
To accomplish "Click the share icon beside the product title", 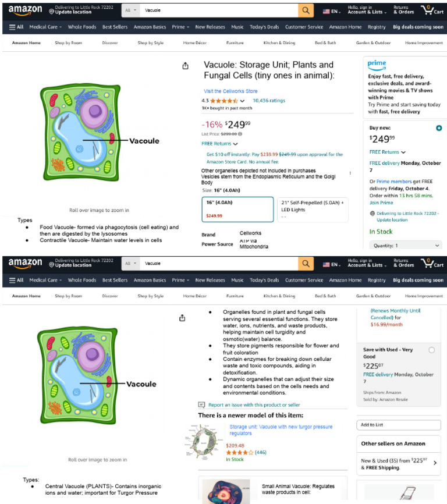I will tap(185, 66).
